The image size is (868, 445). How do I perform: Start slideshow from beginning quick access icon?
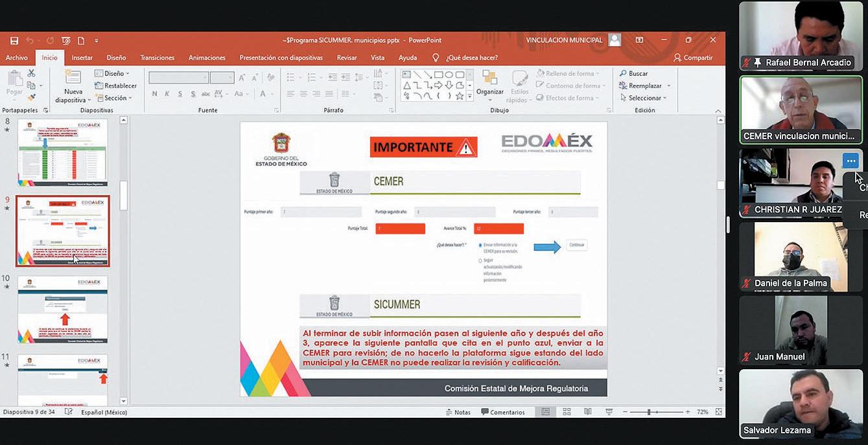click(65, 40)
